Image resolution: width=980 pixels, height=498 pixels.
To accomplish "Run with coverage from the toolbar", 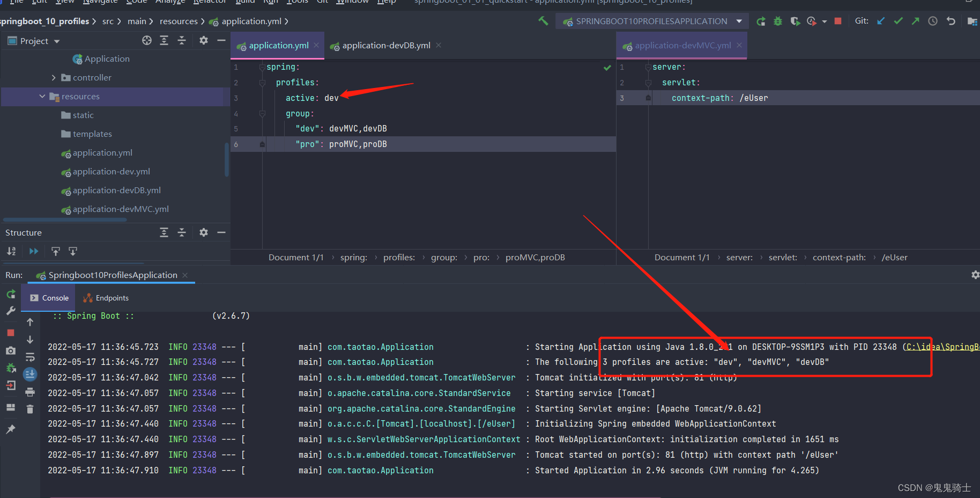I will point(795,21).
